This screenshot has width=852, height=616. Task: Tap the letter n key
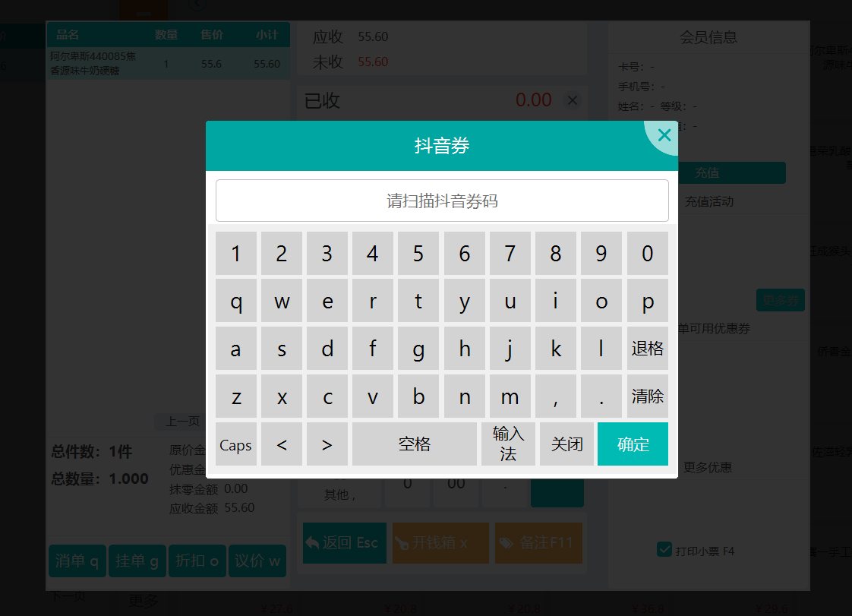(x=465, y=396)
